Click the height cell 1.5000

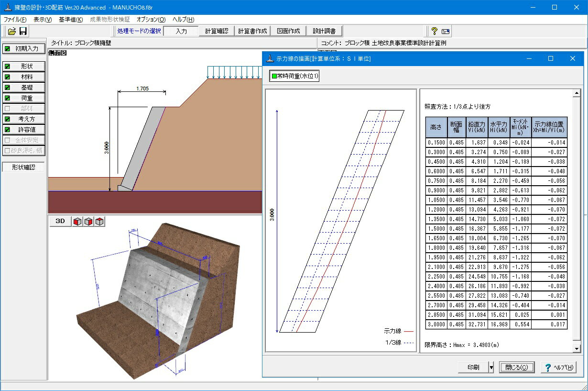[x=436, y=229]
